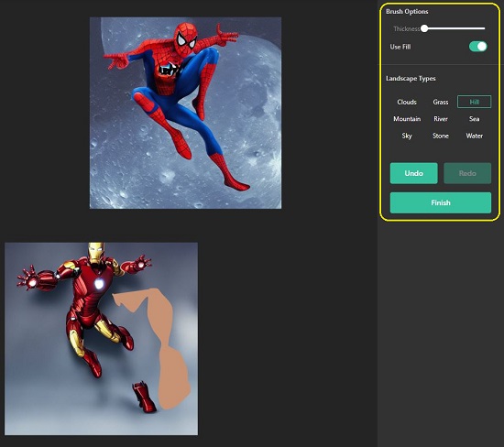Click the Use Fill label

point(400,47)
